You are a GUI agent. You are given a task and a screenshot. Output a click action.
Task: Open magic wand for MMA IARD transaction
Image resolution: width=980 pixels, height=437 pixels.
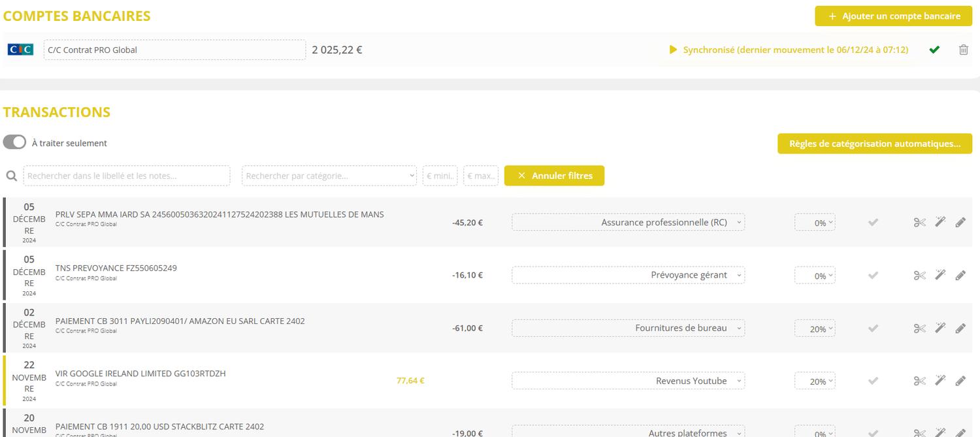(940, 222)
